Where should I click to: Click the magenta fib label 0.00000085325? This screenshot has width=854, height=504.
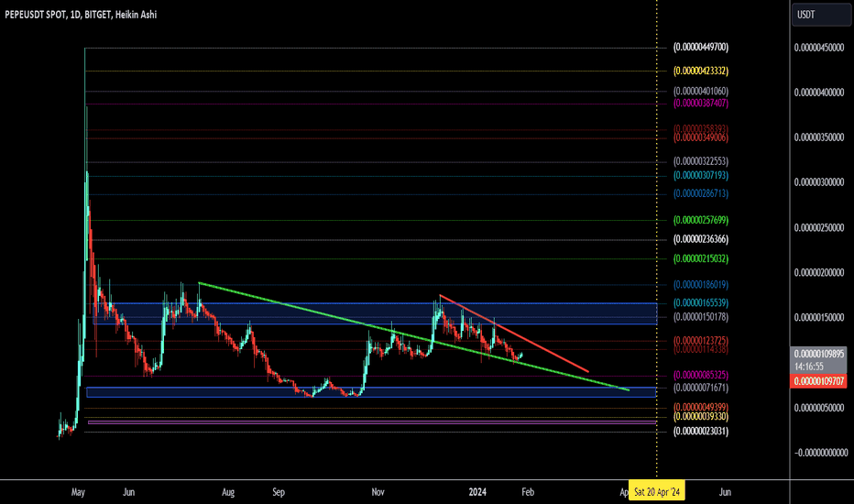(x=700, y=375)
